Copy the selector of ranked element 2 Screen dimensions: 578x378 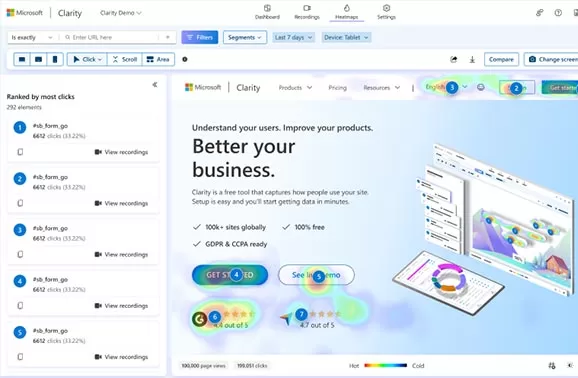point(20,203)
